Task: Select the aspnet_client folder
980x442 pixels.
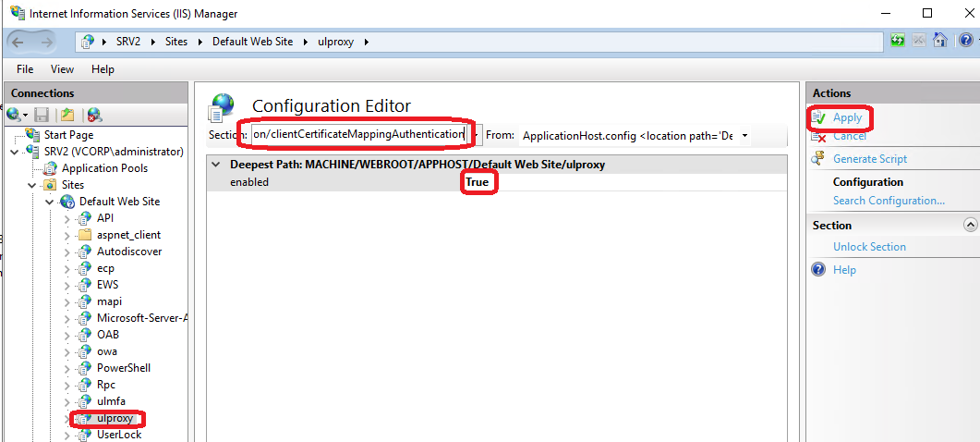Action: 128,235
